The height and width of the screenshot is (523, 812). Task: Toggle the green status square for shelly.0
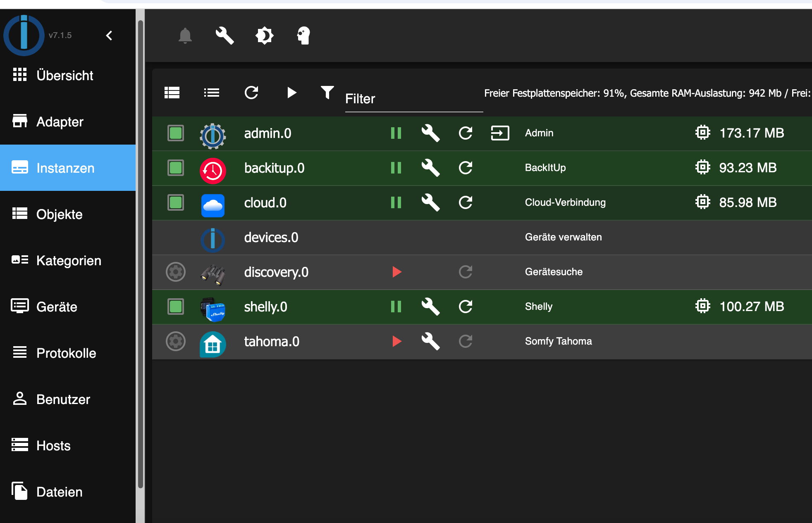pyautogui.click(x=176, y=307)
